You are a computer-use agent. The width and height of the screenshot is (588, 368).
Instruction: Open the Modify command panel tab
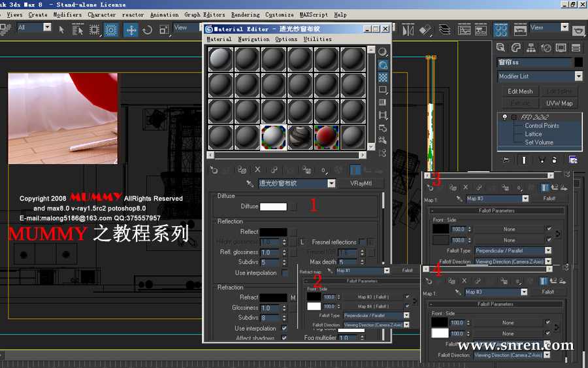[516, 48]
